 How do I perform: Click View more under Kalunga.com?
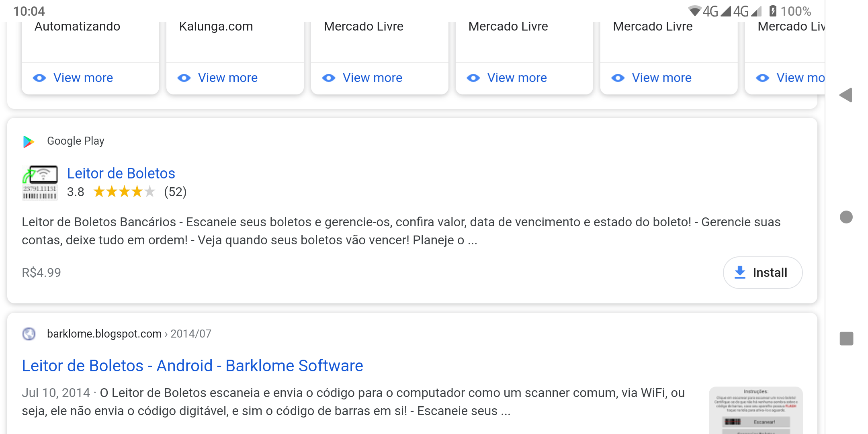tap(227, 78)
